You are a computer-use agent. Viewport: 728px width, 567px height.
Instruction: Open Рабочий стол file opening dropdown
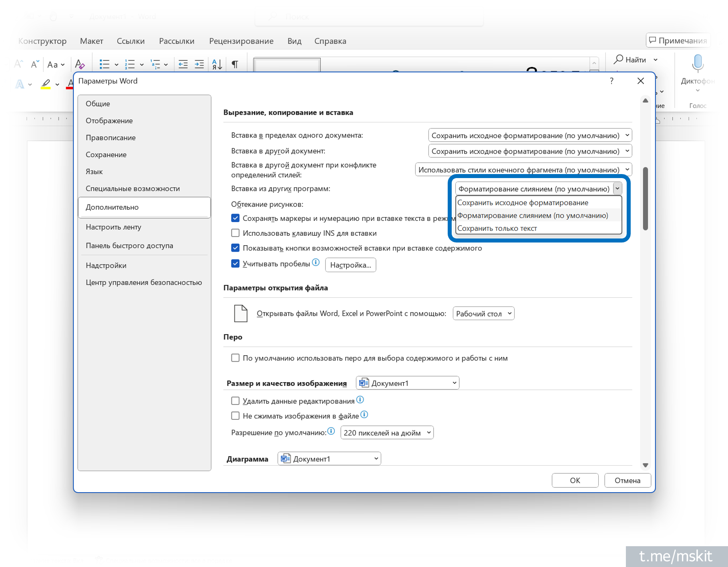(x=483, y=313)
